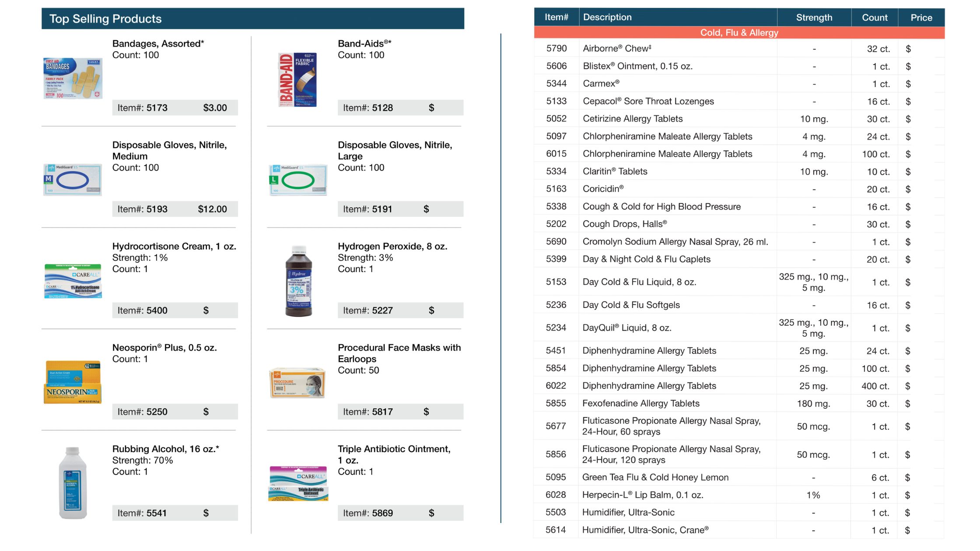The image size is (980, 551).
Task: Select the Claritin Tablets row description
Action: (x=615, y=171)
